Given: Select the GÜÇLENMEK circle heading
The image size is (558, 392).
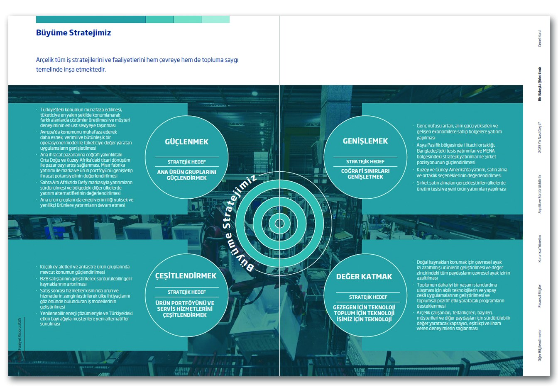Looking at the screenshot, I should pyautogui.click(x=187, y=142).
